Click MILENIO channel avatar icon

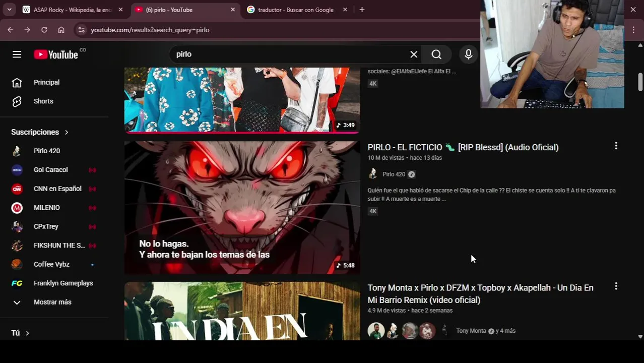point(17,208)
